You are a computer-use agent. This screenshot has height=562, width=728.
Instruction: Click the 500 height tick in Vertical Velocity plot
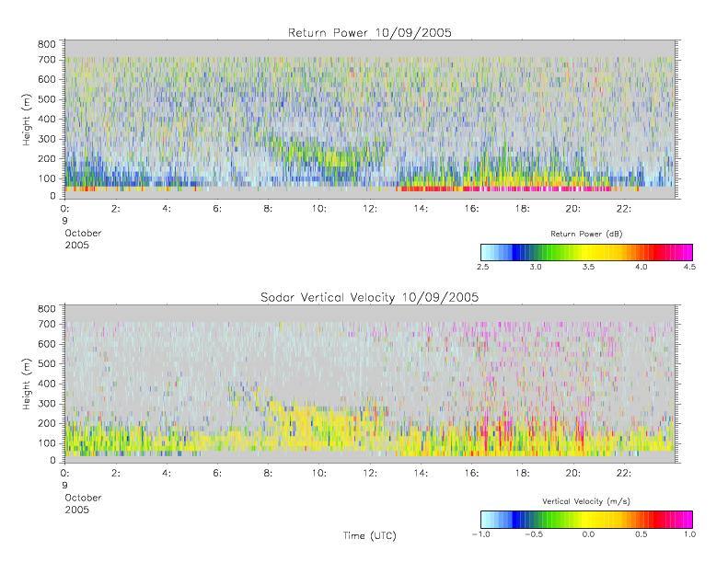(46, 364)
